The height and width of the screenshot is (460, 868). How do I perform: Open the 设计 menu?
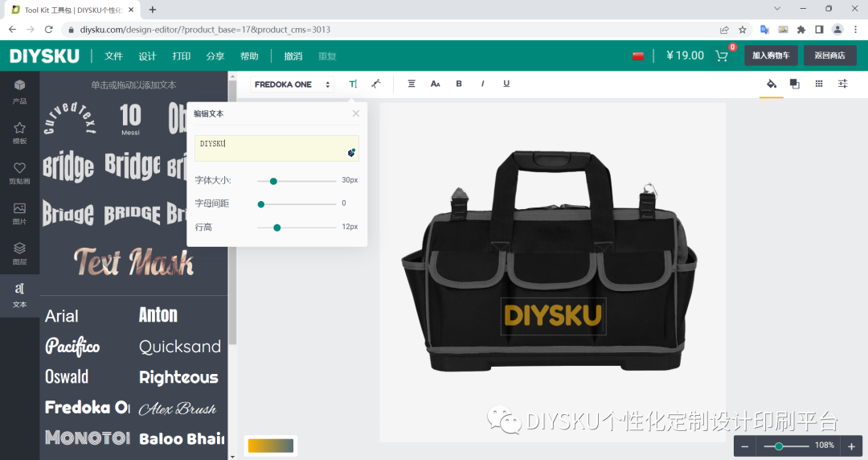(x=147, y=56)
